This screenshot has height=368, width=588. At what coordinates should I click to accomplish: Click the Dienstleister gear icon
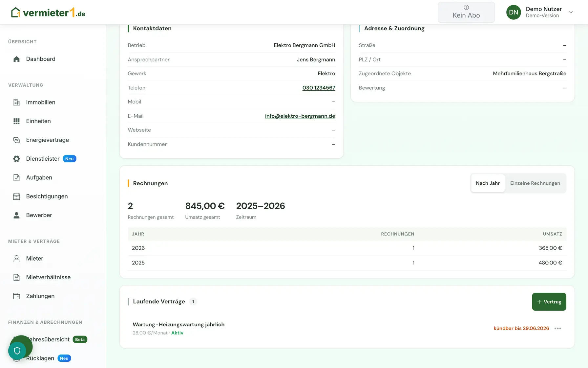click(16, 159)
